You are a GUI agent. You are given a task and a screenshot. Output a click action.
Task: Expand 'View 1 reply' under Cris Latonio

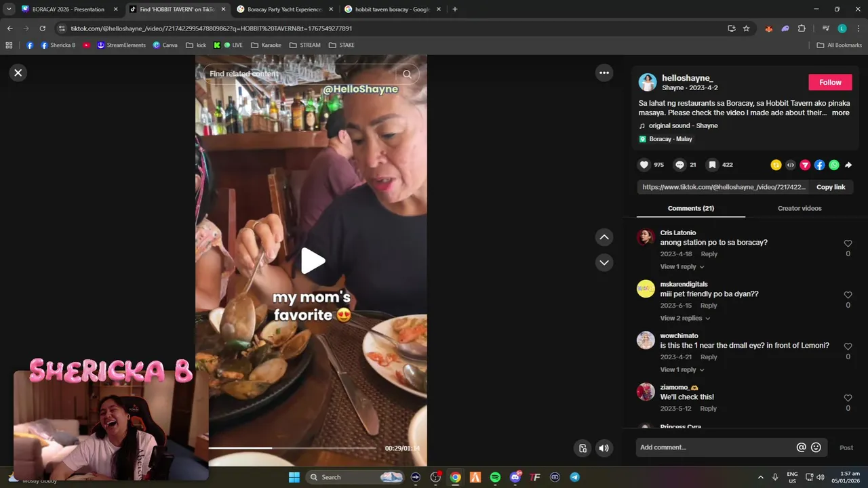coord(682,266)
